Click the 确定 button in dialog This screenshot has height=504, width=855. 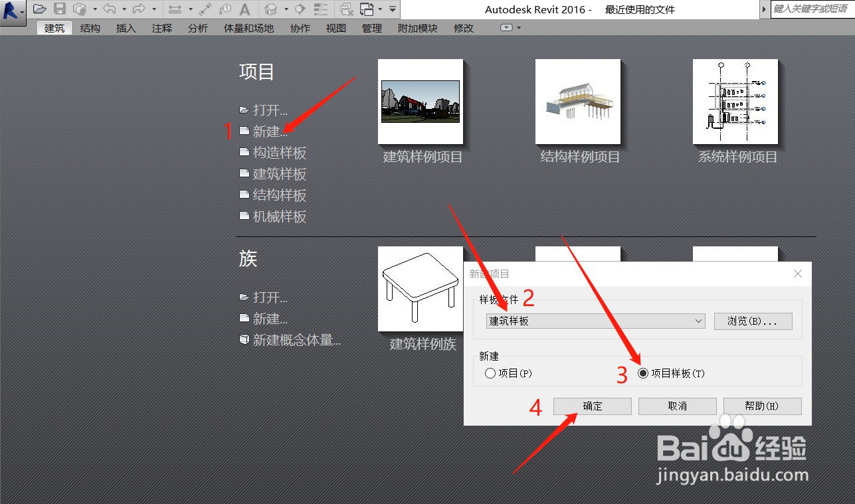click(592, 406)
